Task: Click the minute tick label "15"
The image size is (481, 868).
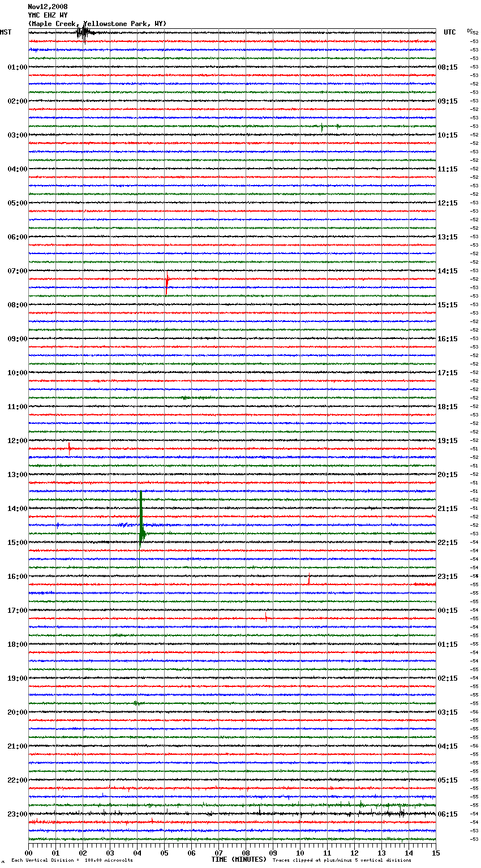Action: (436, 853)
